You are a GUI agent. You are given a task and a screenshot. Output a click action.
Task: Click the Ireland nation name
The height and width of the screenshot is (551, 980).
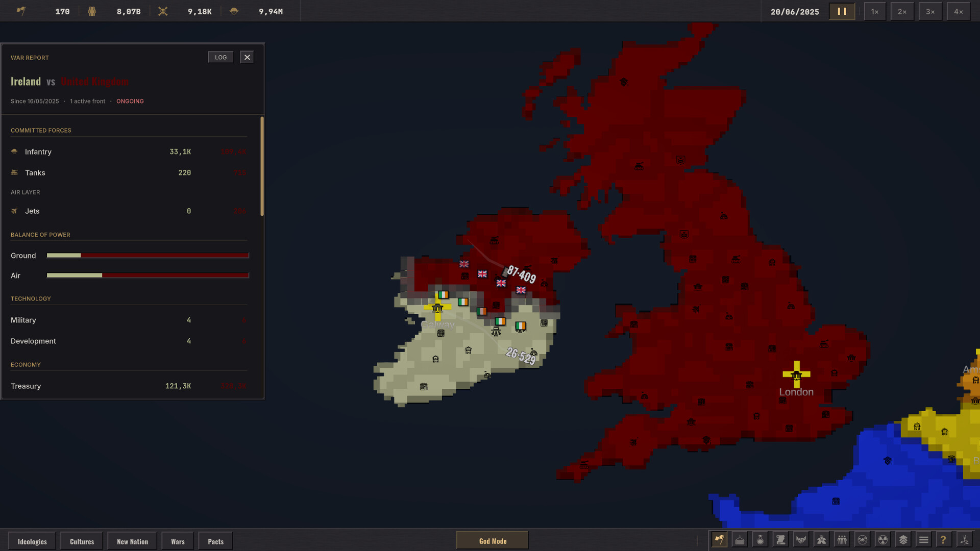click(26, 82)
